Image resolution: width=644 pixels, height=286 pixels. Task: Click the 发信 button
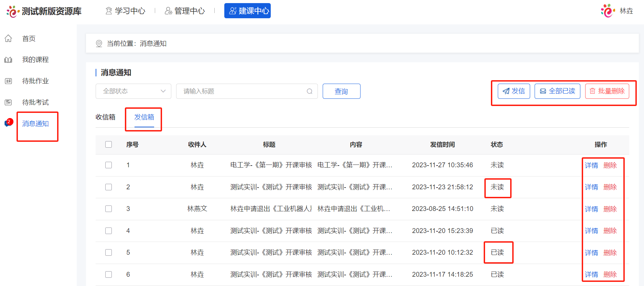coord(514,91)
